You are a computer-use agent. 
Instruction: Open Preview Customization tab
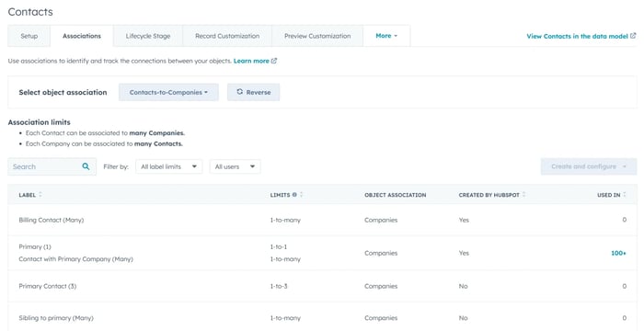(x=317, y=36)
